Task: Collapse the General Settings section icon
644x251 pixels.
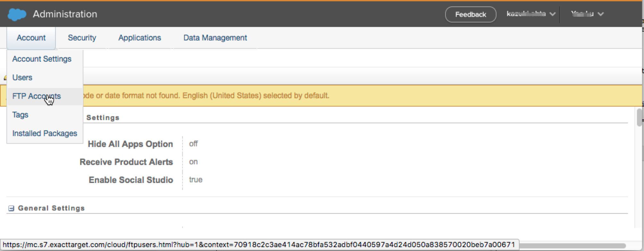Action: 11,208
